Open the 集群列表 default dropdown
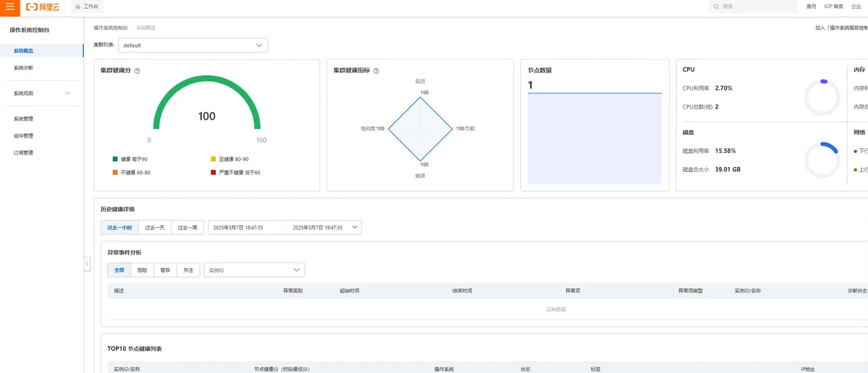Screen dimensions: 868x373 point(193,45)
